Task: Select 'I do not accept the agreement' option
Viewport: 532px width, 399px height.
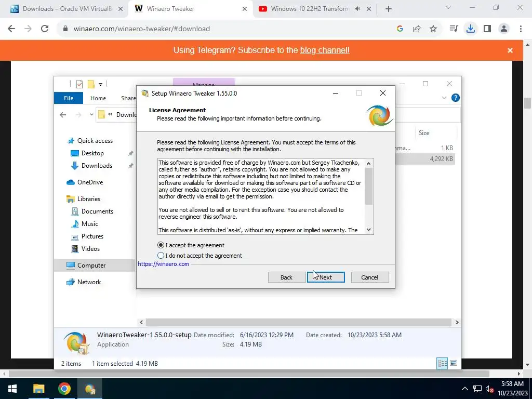Action: pyautogui.click(x=161, y=256)
